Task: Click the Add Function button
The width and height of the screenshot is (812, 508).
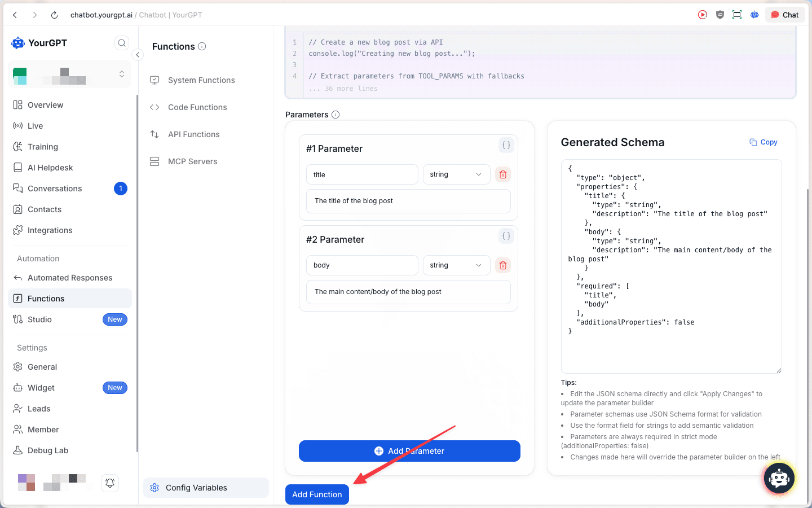Action: [x=317, y=494]
